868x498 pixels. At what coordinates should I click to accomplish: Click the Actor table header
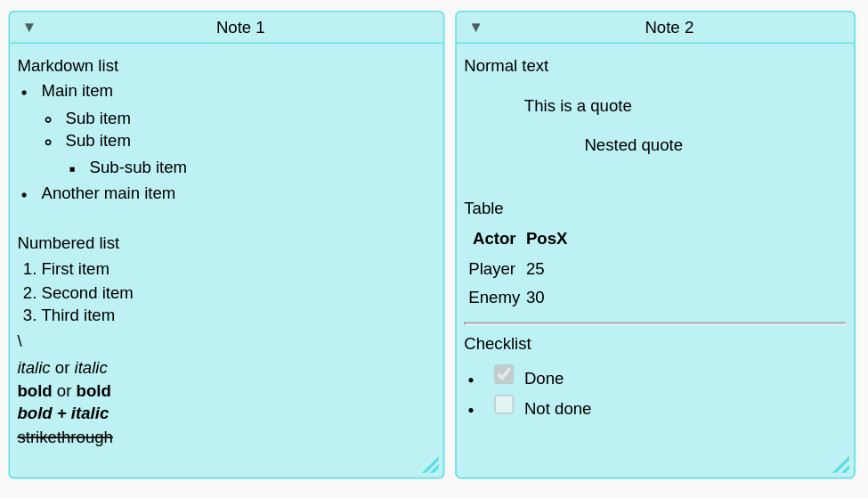(494, 239)
